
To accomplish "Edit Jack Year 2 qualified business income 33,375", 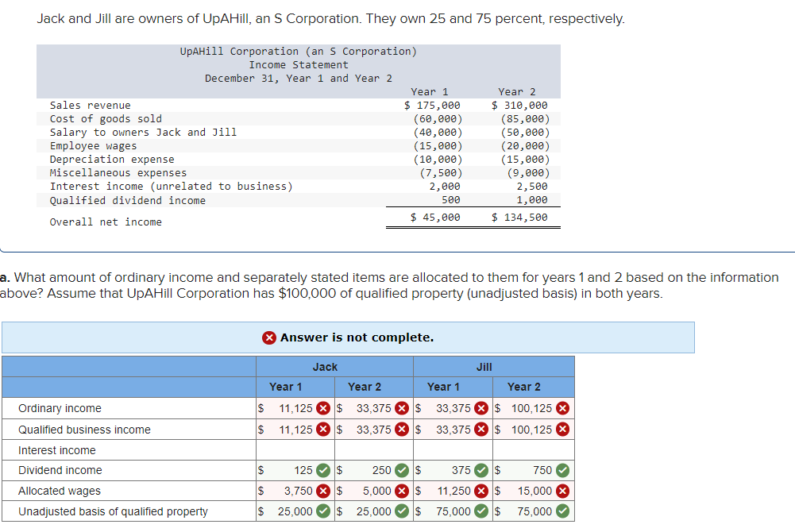I will point(373,430).
